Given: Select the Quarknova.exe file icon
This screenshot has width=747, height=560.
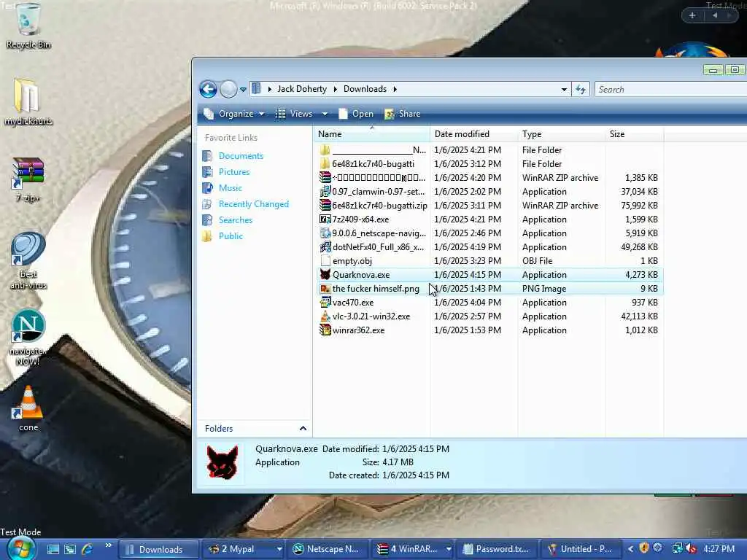Looking at the screenshot, I should coord(325,275).
